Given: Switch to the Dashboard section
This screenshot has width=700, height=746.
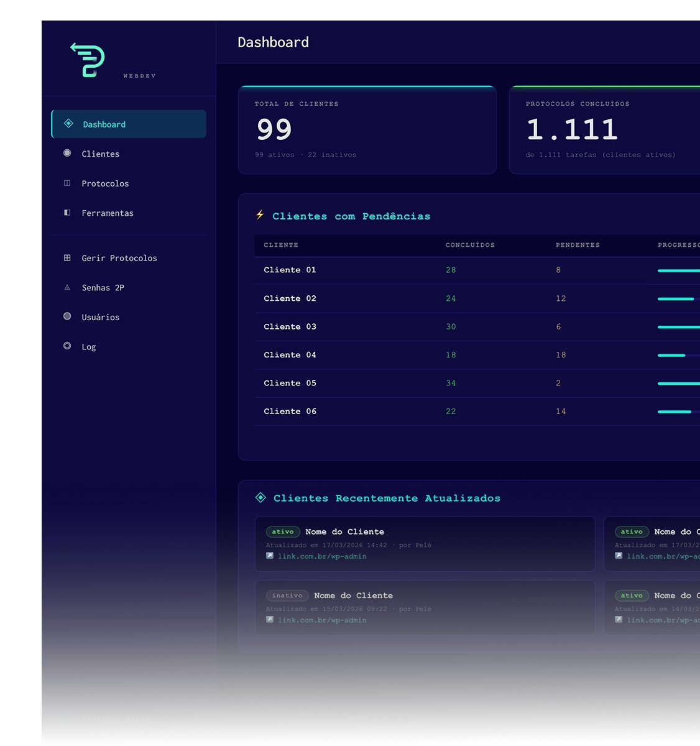Looking at the screenshot, I should 104,124.
